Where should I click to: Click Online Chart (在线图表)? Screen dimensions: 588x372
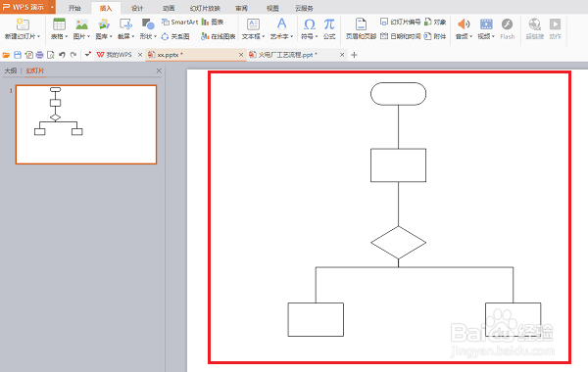click(219, 36)
